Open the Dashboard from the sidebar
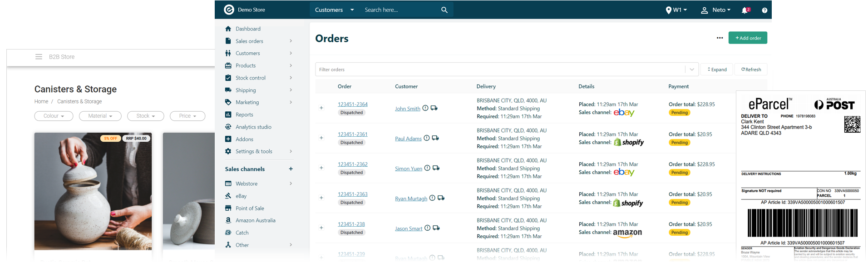Viewport: 868px width, 263px height. pyautogui.click(x=248, y=29)
